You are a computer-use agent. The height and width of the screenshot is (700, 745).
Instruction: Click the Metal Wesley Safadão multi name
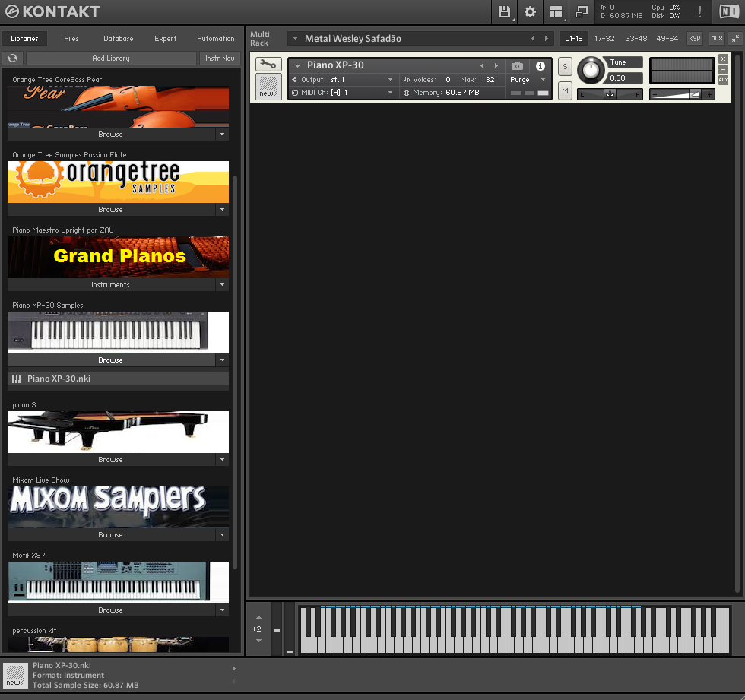353,39
